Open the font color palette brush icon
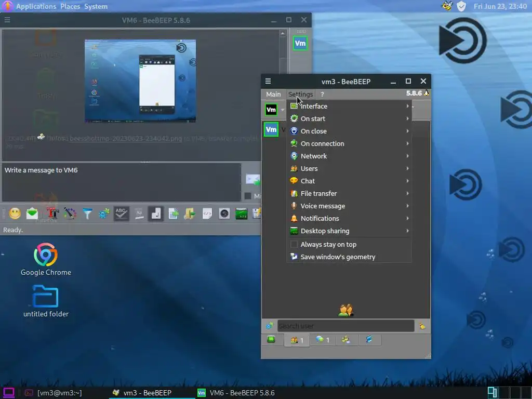 coord(70,214)
